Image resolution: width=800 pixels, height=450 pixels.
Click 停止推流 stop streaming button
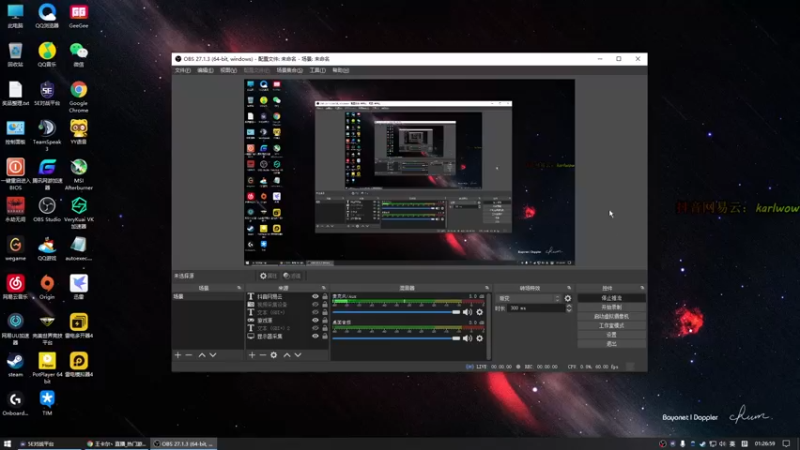[x=611, y=298]
